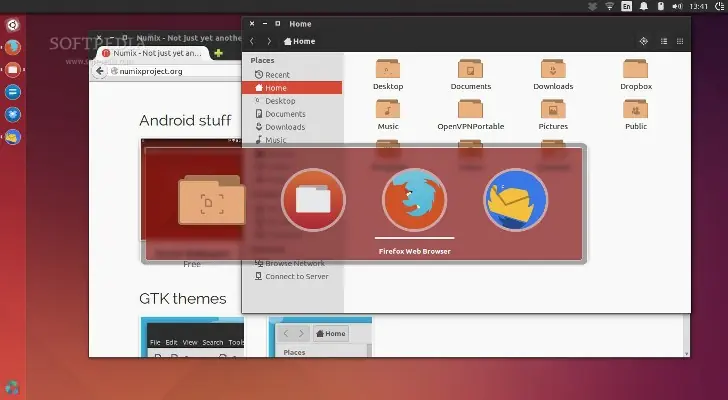The image size is (728, 400).
Task: Select the Files icon in the app switcher
Action: [x=313, y=200]
